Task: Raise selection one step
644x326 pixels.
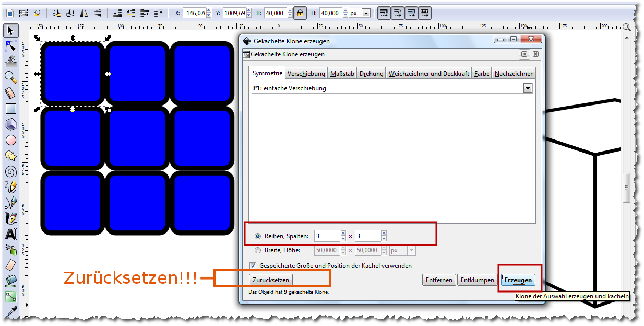Action: tap(145, 13)
